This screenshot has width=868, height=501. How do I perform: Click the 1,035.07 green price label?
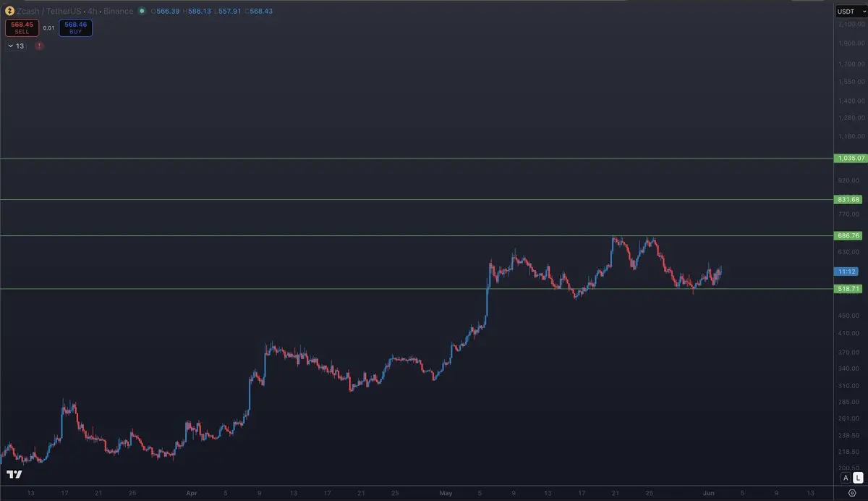(851, 158)
